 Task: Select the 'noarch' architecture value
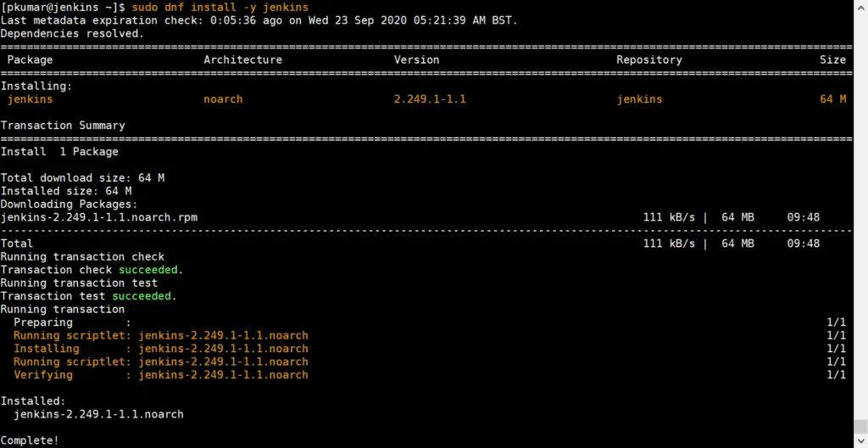coord(223,99)
